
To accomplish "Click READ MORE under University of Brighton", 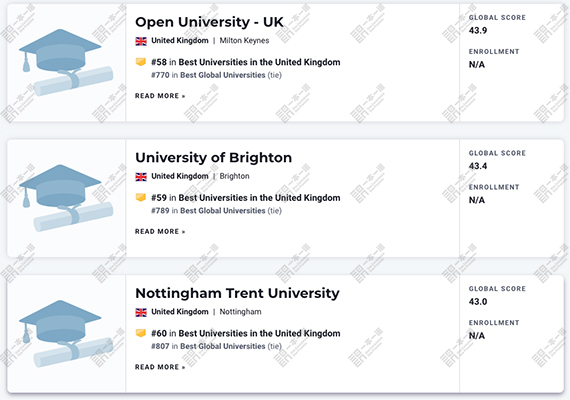I will coord(160,232).
